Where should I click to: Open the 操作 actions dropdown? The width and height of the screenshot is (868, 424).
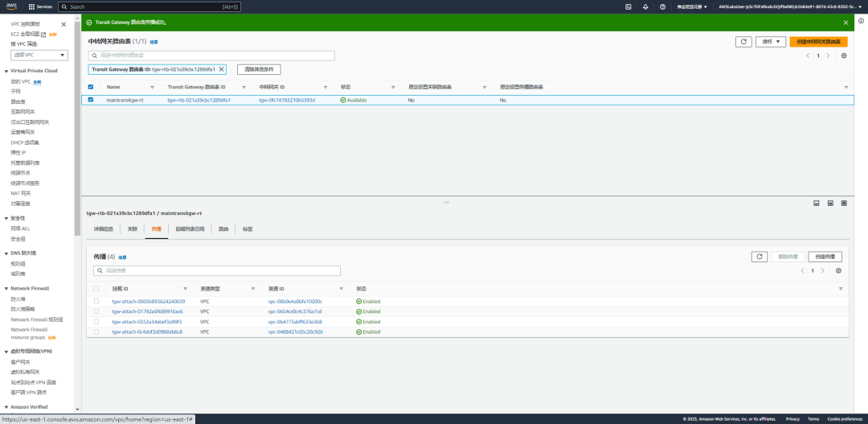point(771,42)
